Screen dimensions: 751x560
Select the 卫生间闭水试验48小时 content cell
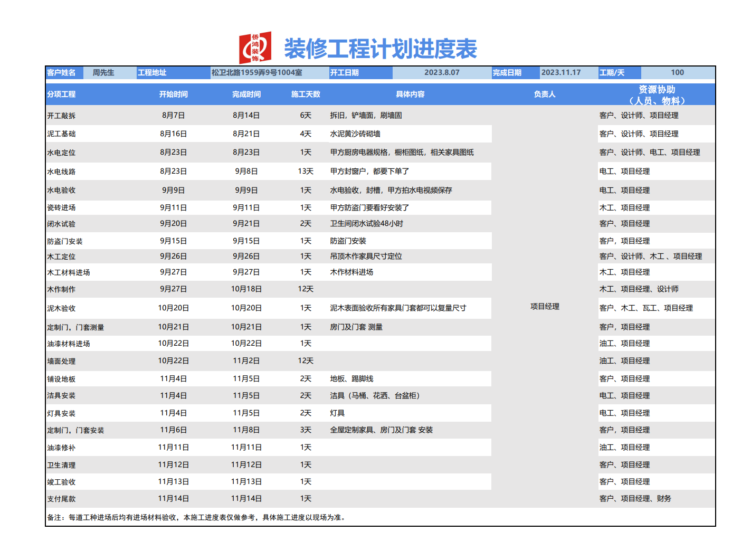click(366, 224)
